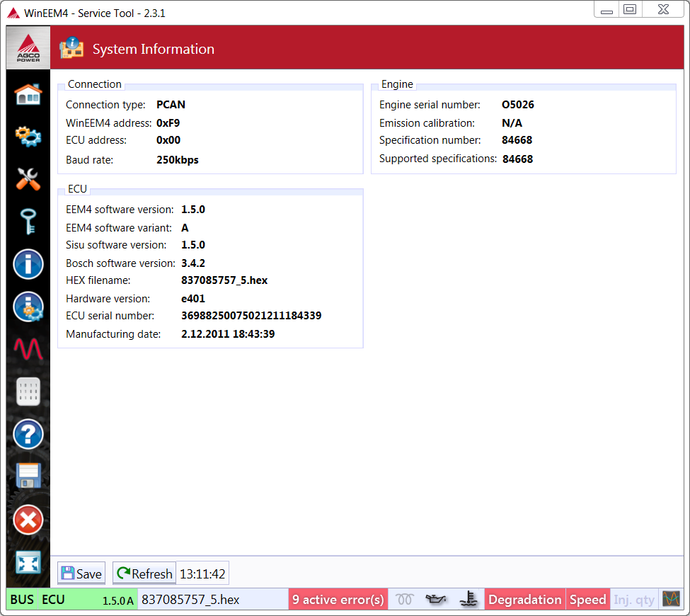Click the red X exit icon
690x616 pixels.
click(x=28, y=520)
